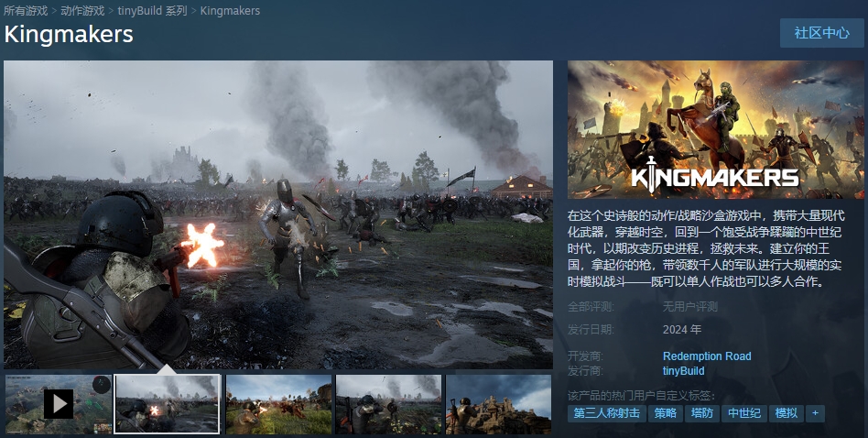Click the 发行商 label
This screenshot has width=868, height=438.
click(x=586, y=371)
